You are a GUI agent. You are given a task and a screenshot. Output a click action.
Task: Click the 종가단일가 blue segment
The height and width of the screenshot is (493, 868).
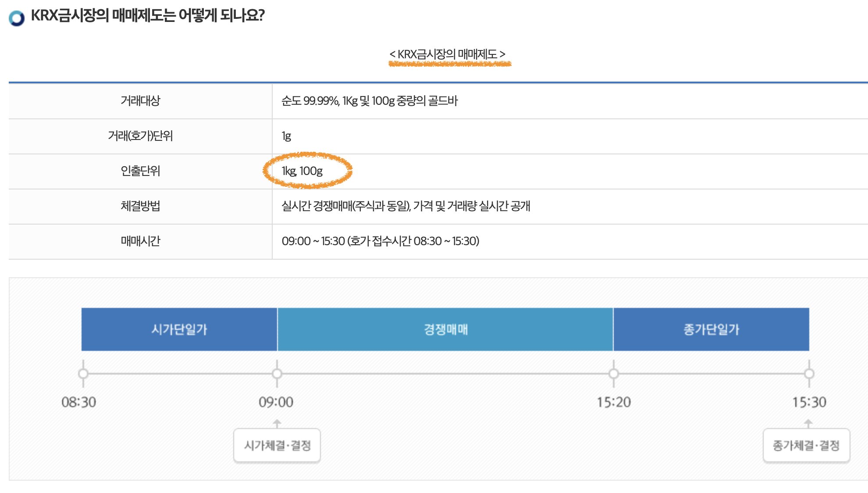point(711,329)
